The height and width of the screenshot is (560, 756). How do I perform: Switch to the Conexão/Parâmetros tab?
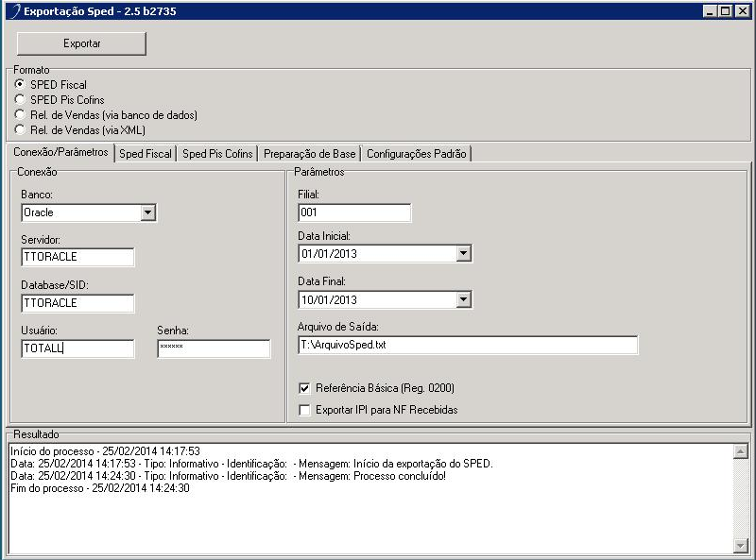(60, 152)
